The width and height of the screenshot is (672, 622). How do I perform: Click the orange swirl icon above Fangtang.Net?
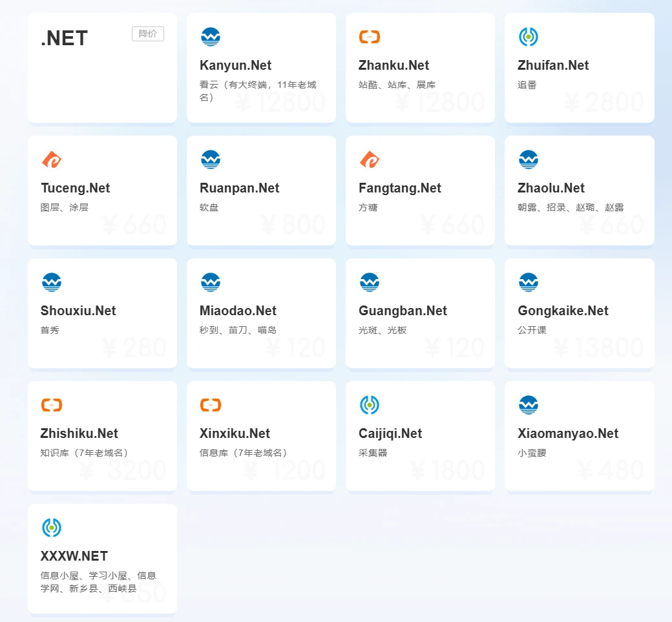pyautogui.click(x=369, y=160)
